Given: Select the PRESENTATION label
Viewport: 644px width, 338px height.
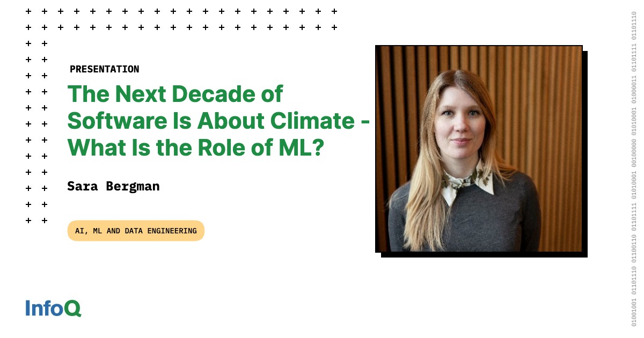Looking at the screenshot, I should [x=104, y=69].
